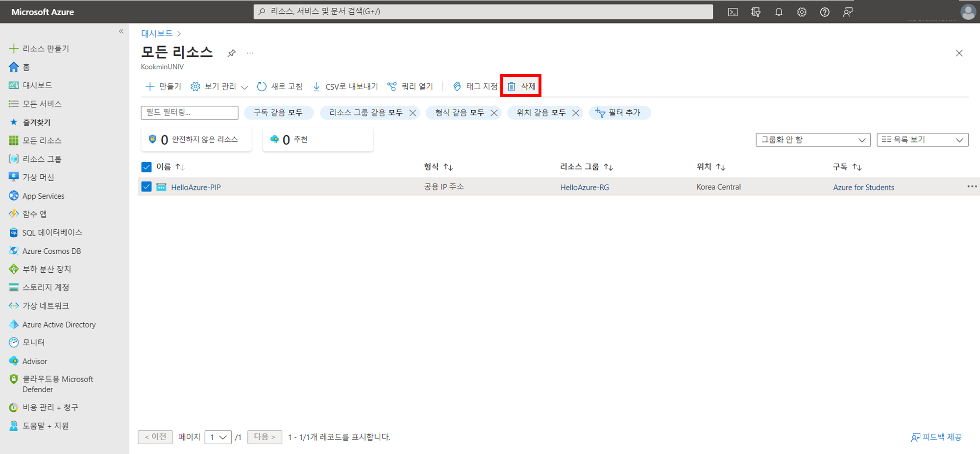
Task: Click 0 추천 recommendations card
Action: 318,140
